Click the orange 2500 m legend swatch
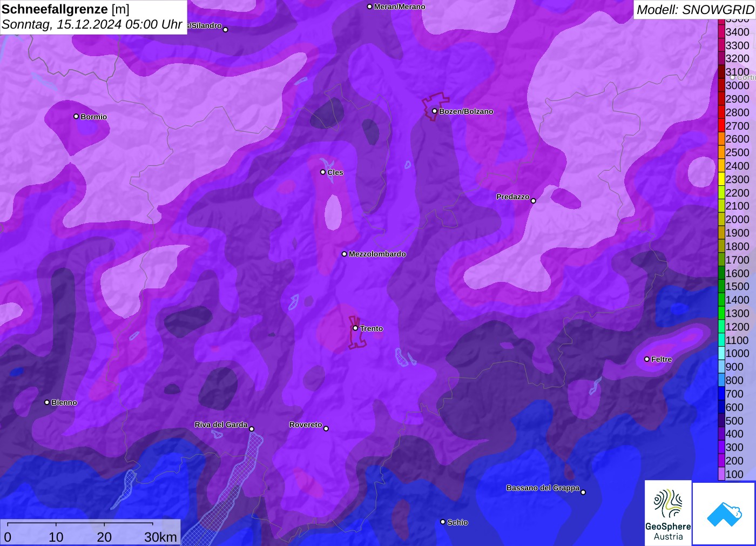 click(x=721, y=152)
